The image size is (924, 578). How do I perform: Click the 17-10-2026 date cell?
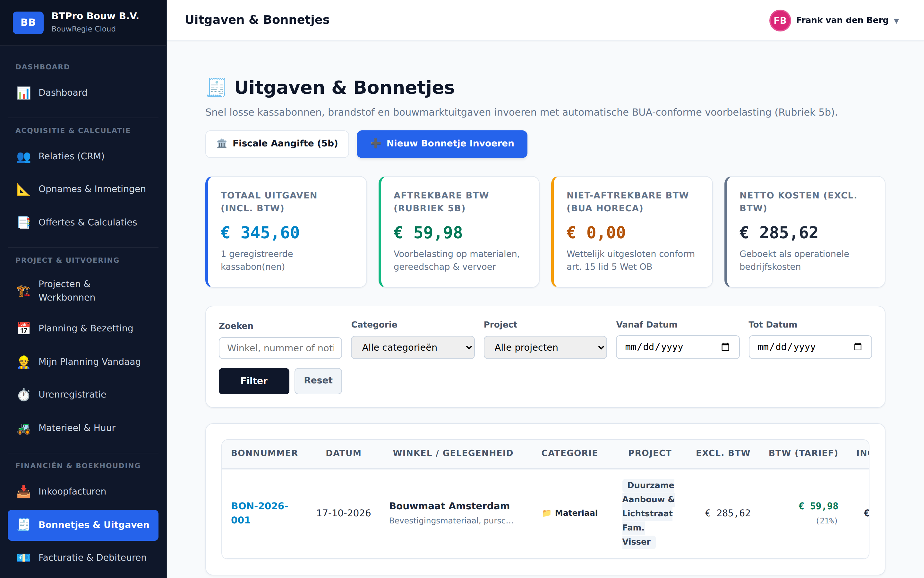(343, 513)
